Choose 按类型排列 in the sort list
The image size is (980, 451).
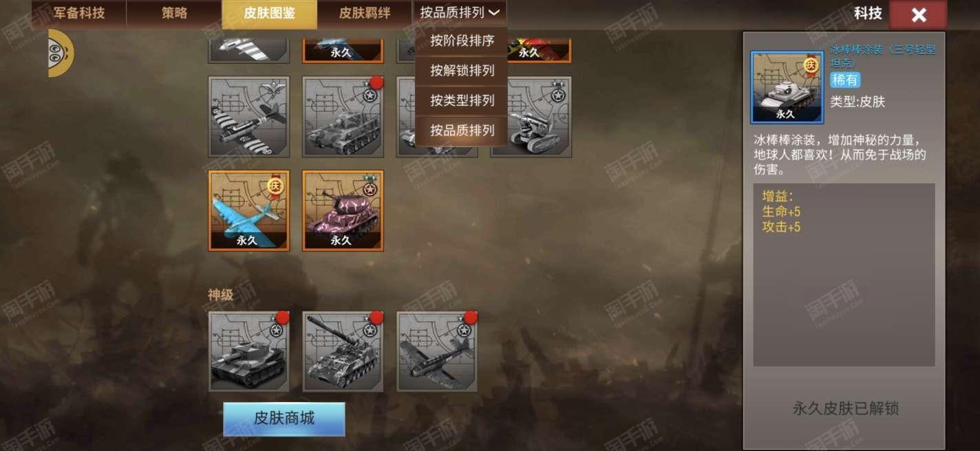click(462, 100)
